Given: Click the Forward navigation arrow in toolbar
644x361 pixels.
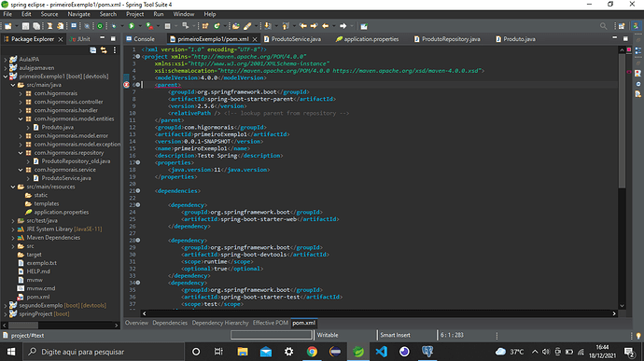Looking at the screenshot, I should (x=343, y=26).
